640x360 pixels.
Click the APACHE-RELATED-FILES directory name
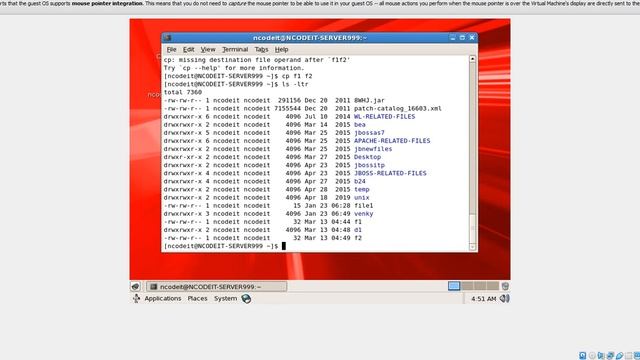point(392,141)
